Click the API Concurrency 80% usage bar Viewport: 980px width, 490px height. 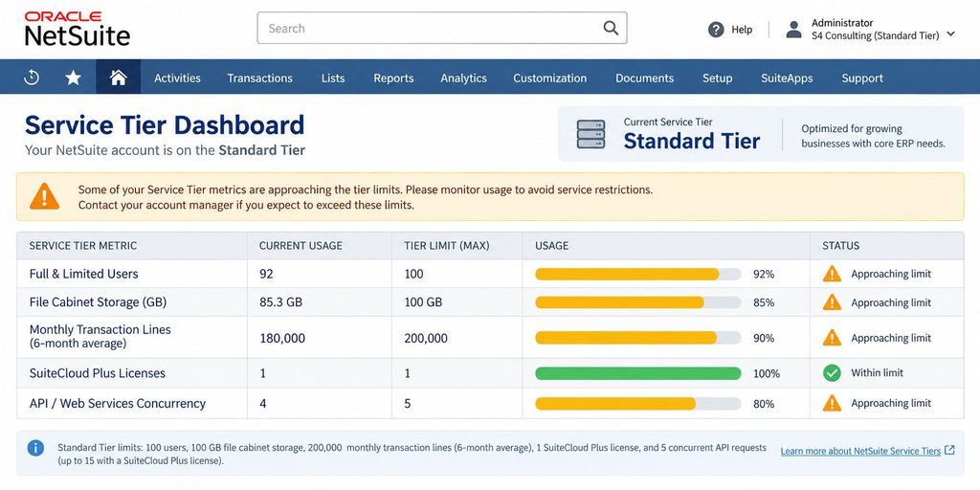tap(638, 404)
